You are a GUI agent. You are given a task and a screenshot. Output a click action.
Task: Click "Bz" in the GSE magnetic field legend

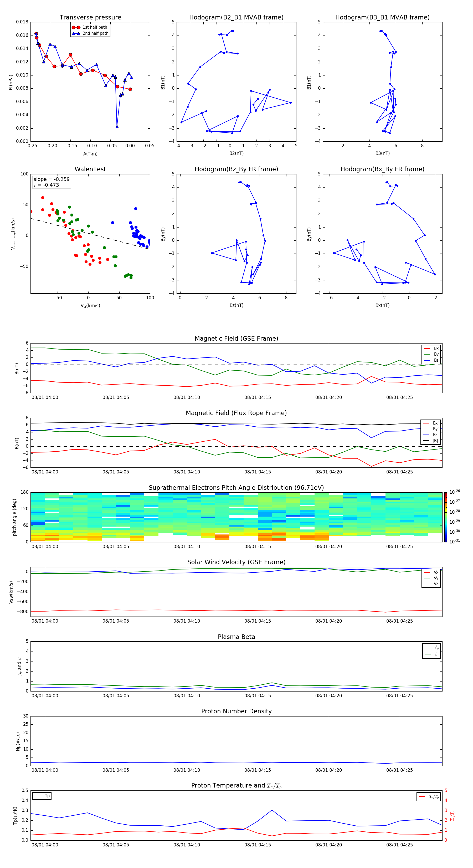(436, 360)
